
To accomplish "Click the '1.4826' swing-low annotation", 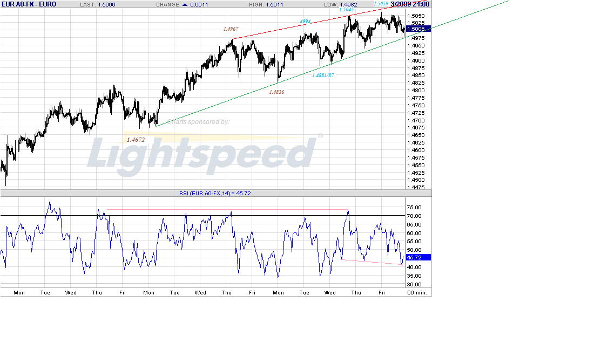I will click(276, 92).
